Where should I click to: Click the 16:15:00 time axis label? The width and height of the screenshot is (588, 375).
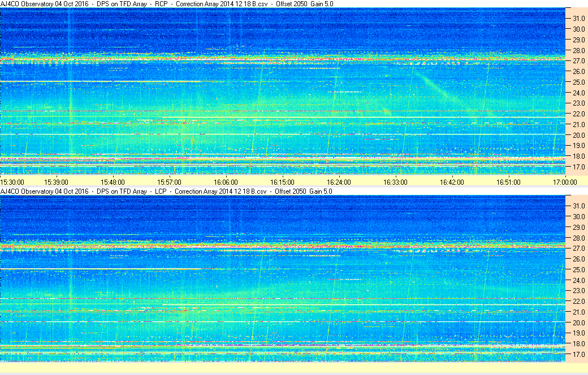click(x=282, y=182)
